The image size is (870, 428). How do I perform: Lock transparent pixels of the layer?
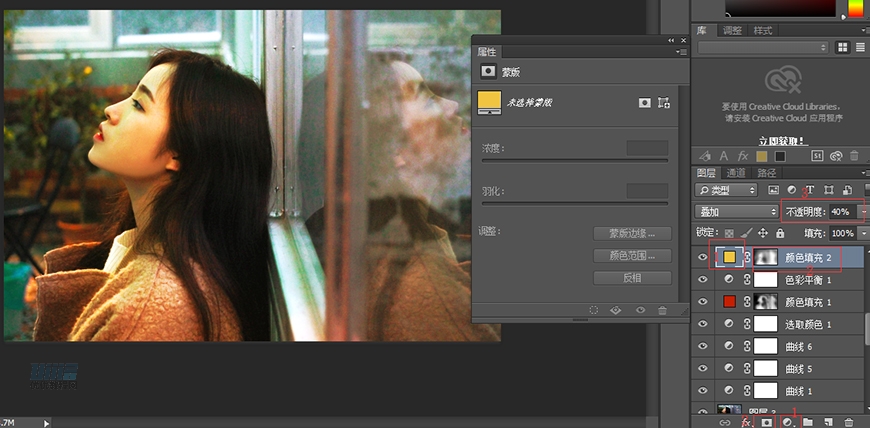pos(729,233)
